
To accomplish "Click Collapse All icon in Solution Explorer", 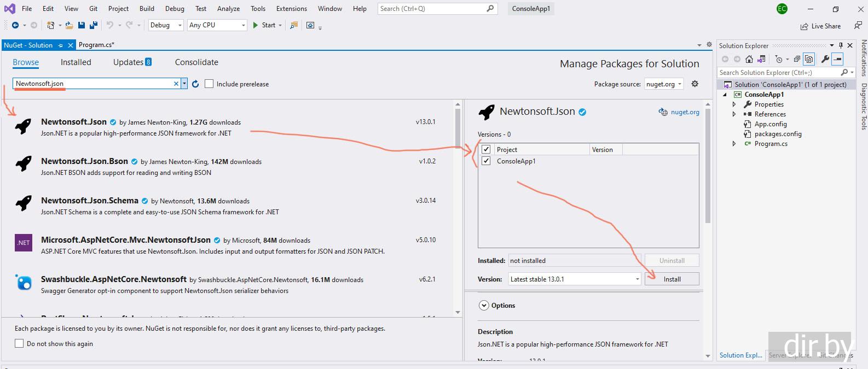I will click(797, 59).
